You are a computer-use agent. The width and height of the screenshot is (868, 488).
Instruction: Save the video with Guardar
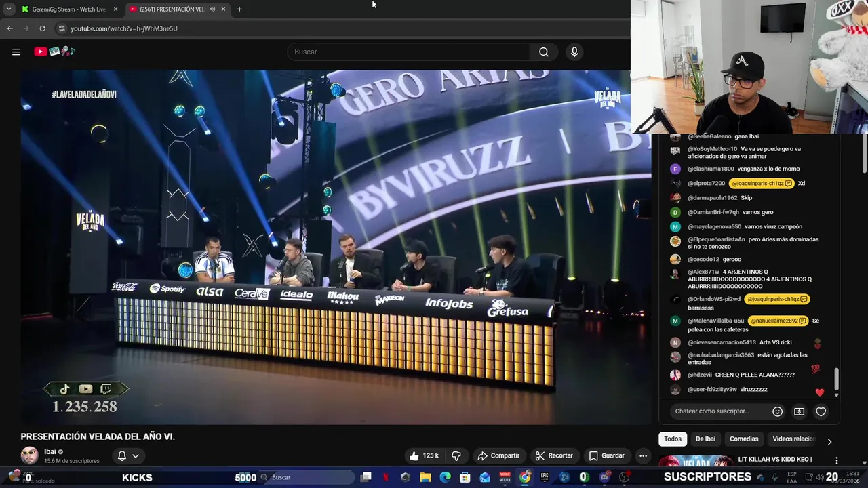[x=606, y=455]
